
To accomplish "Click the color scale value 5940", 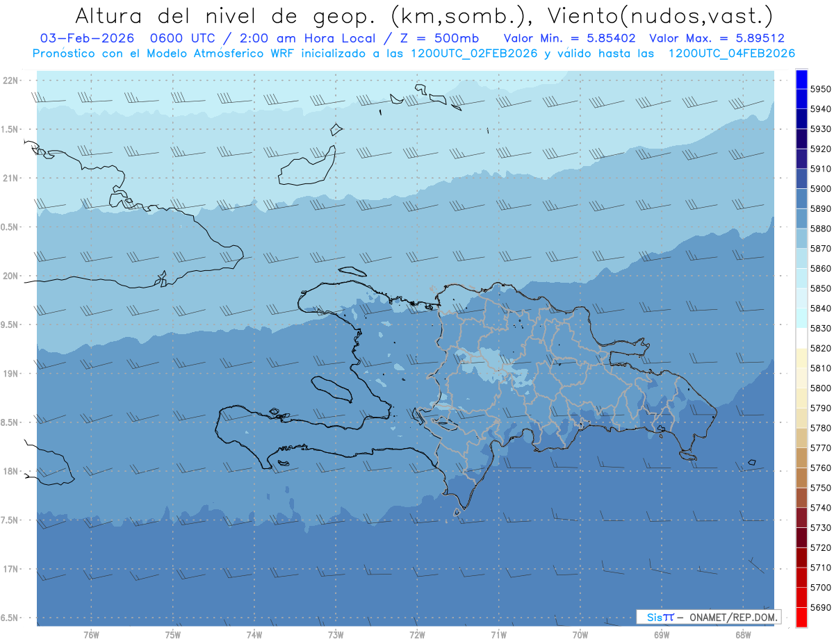I will click(820, 109).
